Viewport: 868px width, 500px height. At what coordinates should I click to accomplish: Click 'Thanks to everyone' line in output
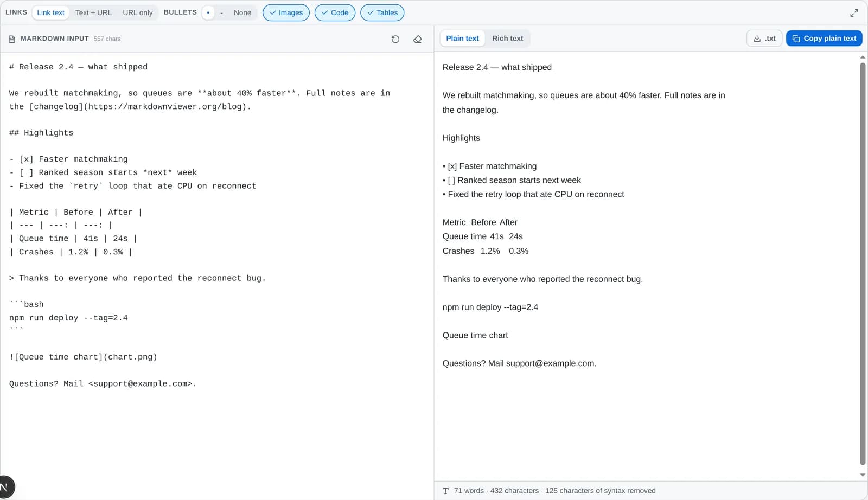point(542,279)
